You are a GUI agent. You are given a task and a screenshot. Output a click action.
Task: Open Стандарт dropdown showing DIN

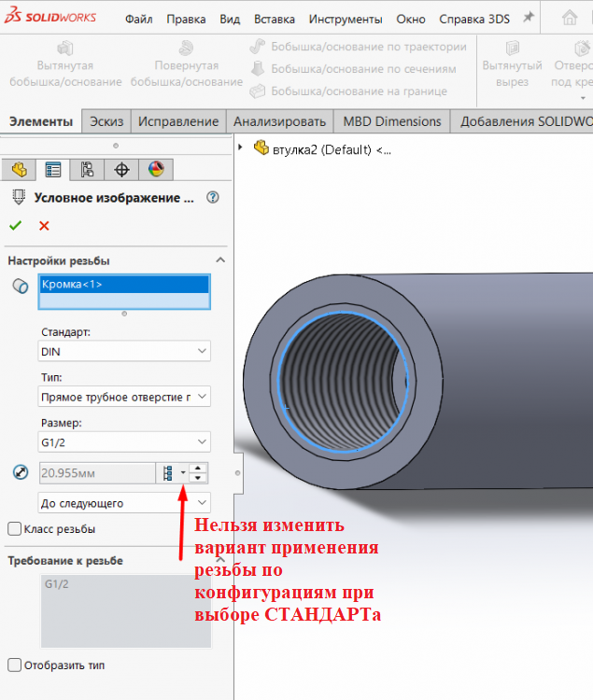(124, 351)
